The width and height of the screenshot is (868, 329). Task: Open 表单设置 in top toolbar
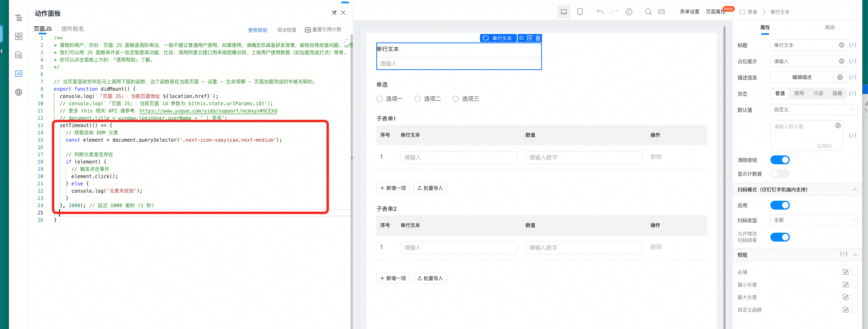tap(690, 12)
